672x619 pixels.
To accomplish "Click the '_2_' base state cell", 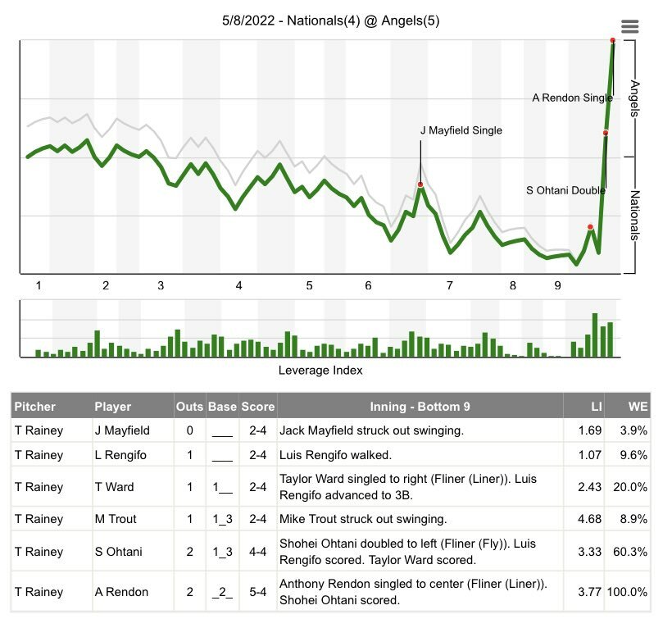I will click(x=222, y=592).
